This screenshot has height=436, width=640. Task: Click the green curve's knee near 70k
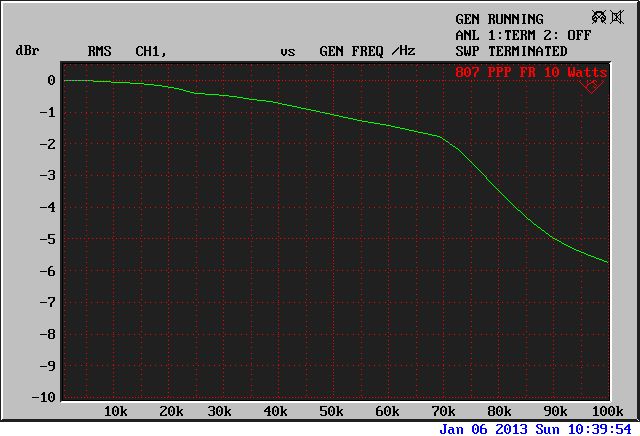click(440, 136)
